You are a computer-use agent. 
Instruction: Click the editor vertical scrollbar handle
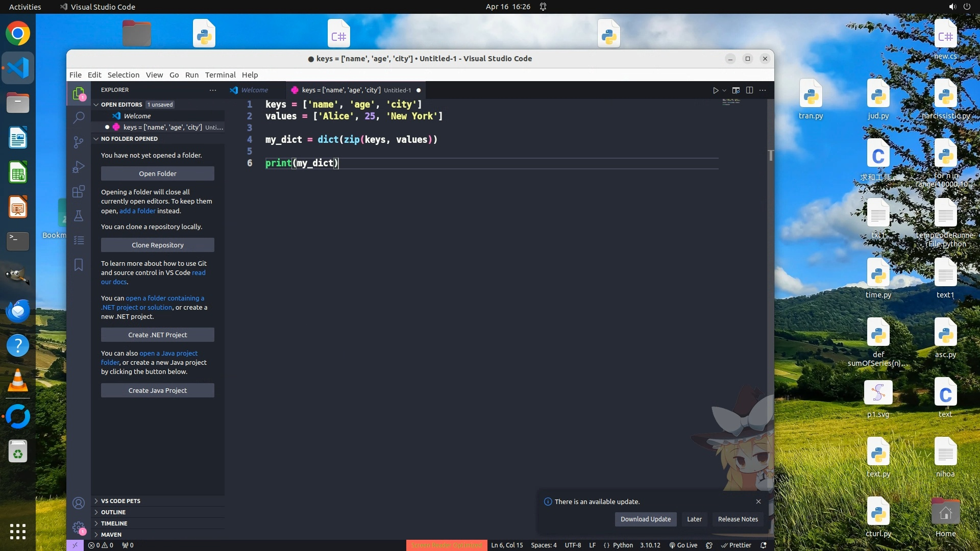770,155
